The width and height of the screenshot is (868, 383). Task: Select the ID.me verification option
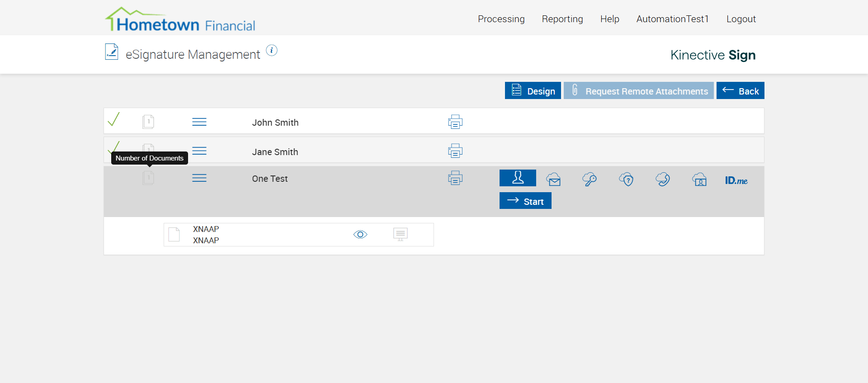point(736,180)
